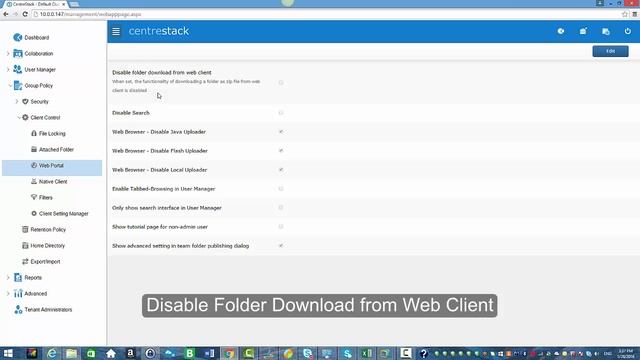640x360 pixels.
Task: Check Only show search interface in User Manager
Action: click(281, 208)
